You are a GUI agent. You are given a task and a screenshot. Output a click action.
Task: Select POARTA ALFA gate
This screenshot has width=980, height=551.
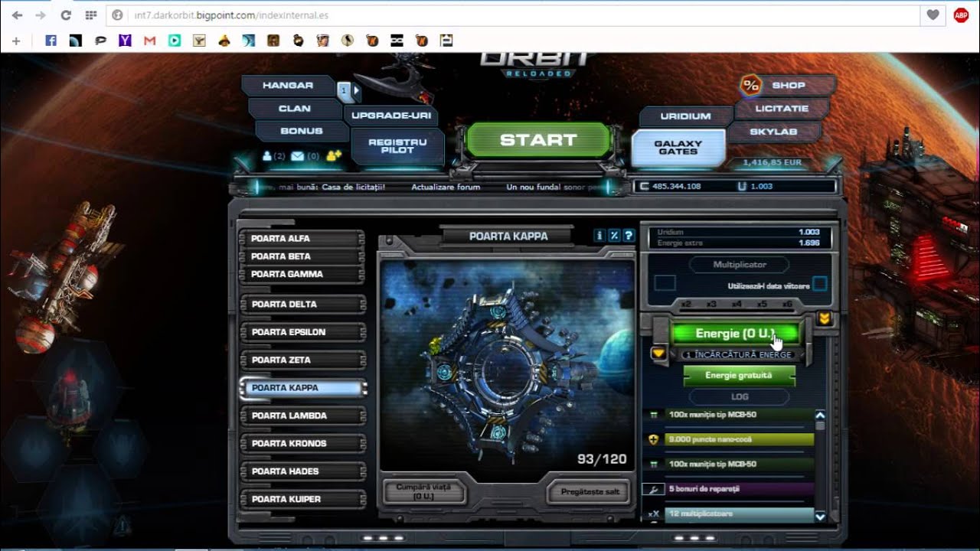tap(302, 238)
